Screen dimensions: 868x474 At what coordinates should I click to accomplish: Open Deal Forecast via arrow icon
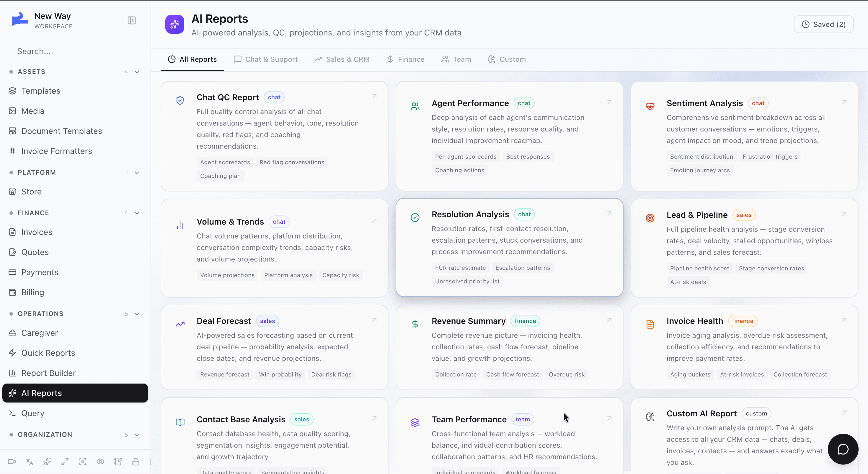point(374,320)
